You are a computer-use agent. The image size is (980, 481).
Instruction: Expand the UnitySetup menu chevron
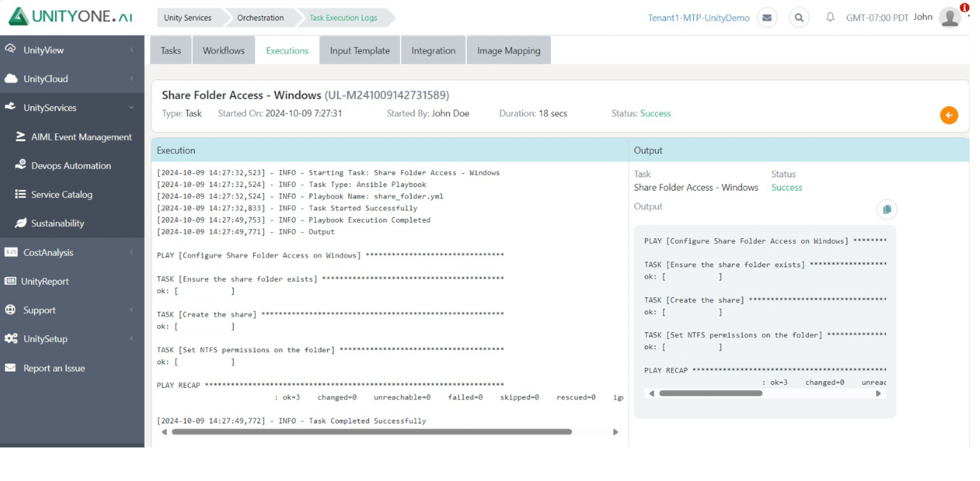point(132,338)
